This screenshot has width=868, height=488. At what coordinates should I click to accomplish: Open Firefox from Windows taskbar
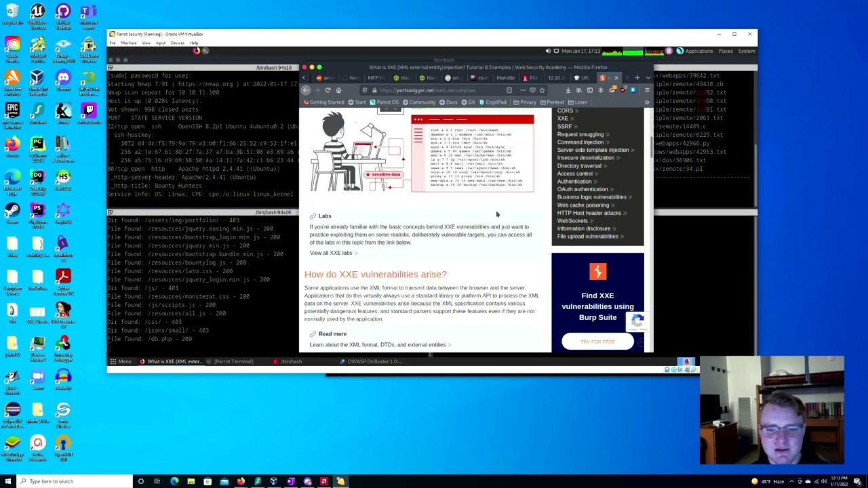tap(241, 481)
